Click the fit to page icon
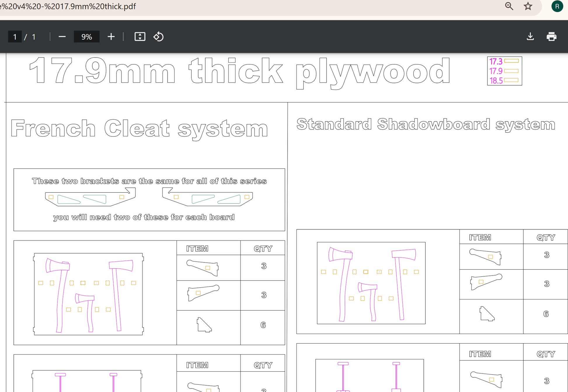This screenshot has height=392, width=568. 140,37
